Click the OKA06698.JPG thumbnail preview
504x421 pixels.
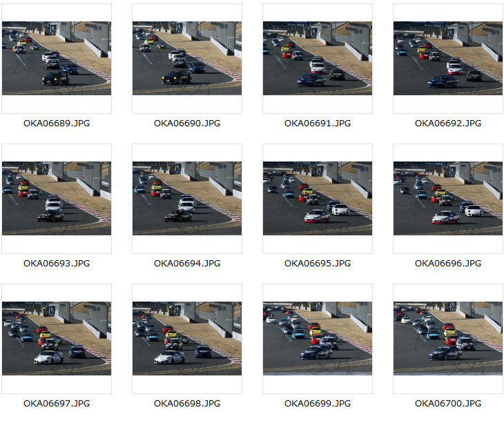pos(187,338)
